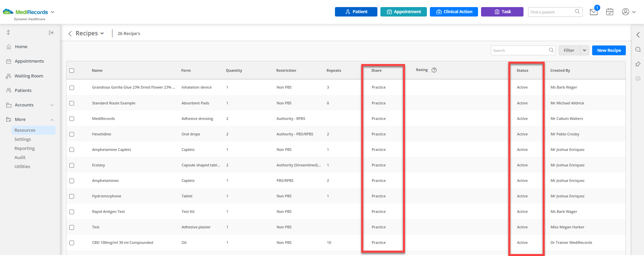Click the Filter button
The width and height of the screenshot is (644, 256).
click(x=569, y=50)
